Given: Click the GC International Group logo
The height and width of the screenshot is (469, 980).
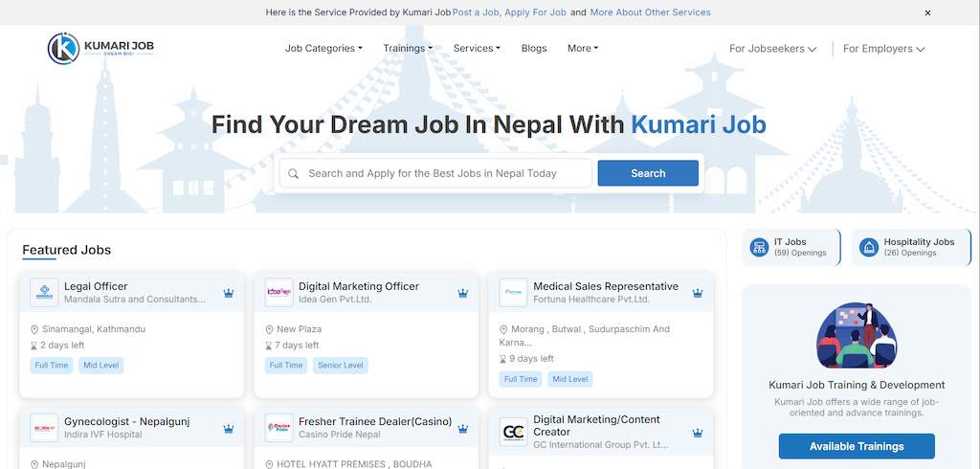Looking at the screenshot, I should [513, 432].
